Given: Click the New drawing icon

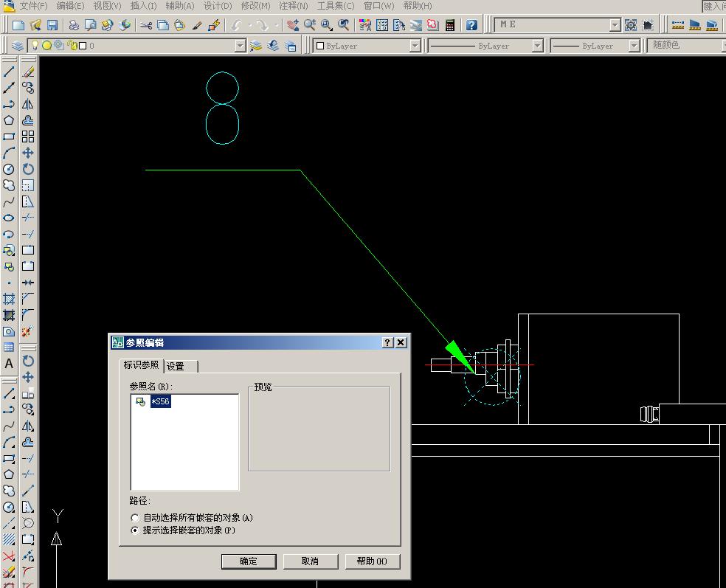Looking at the screenshot, I should [x=18, y=25].
